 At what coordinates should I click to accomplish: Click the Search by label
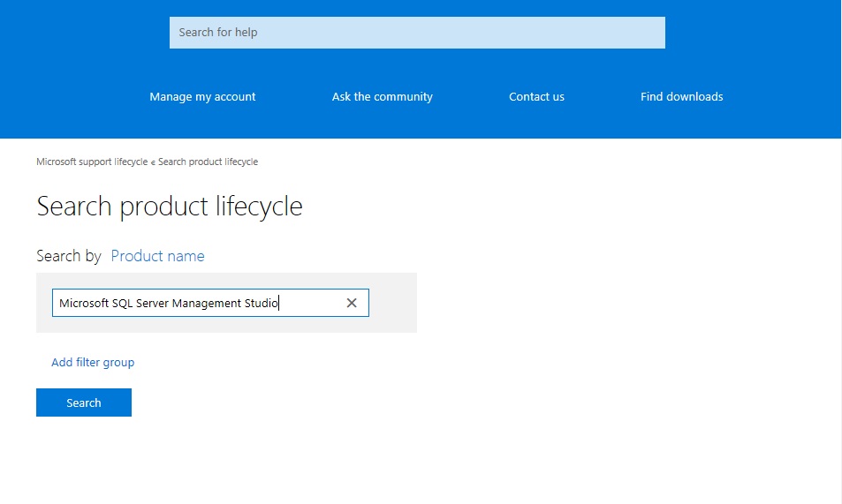(69, 256)
